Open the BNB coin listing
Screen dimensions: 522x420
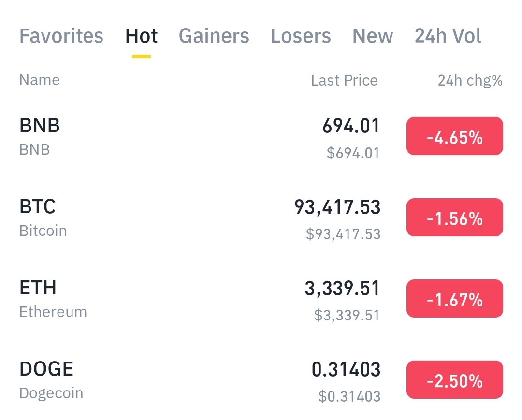(x=40, y=136)
